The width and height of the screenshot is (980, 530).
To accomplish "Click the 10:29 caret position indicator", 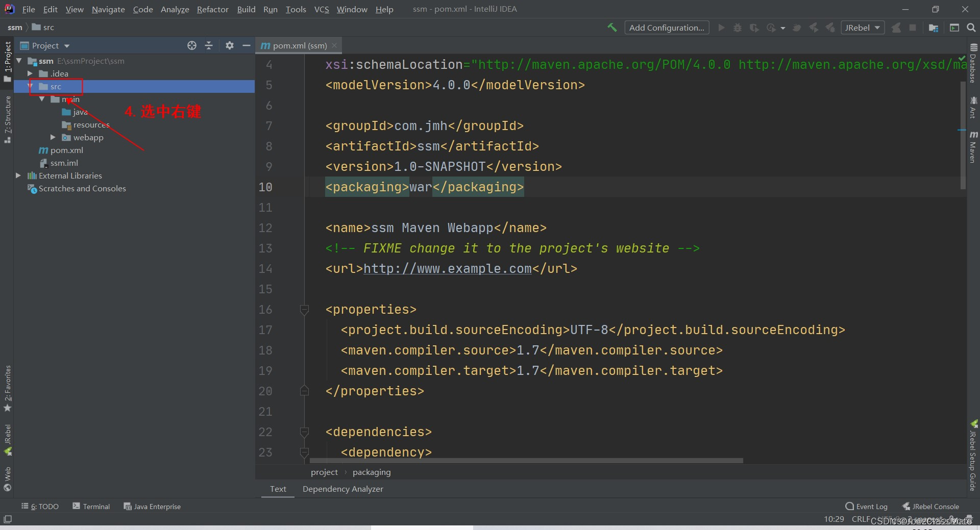I will click(834, 519).
